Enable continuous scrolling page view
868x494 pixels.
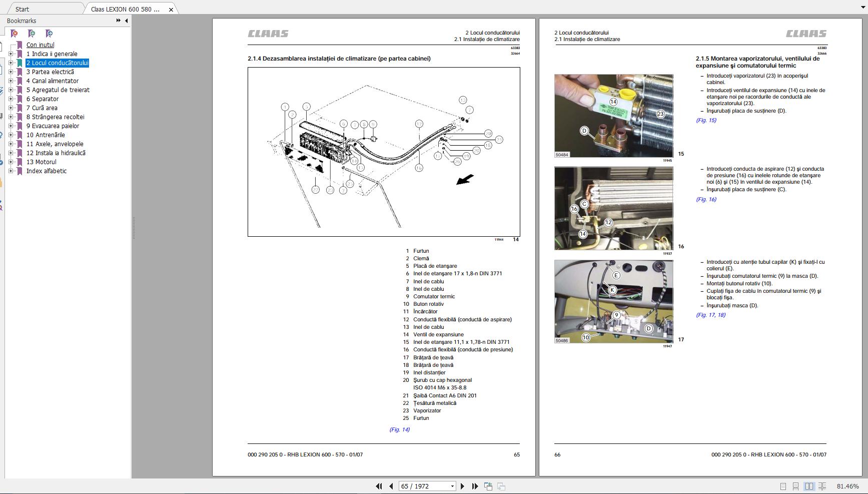(x=796, y=486)
